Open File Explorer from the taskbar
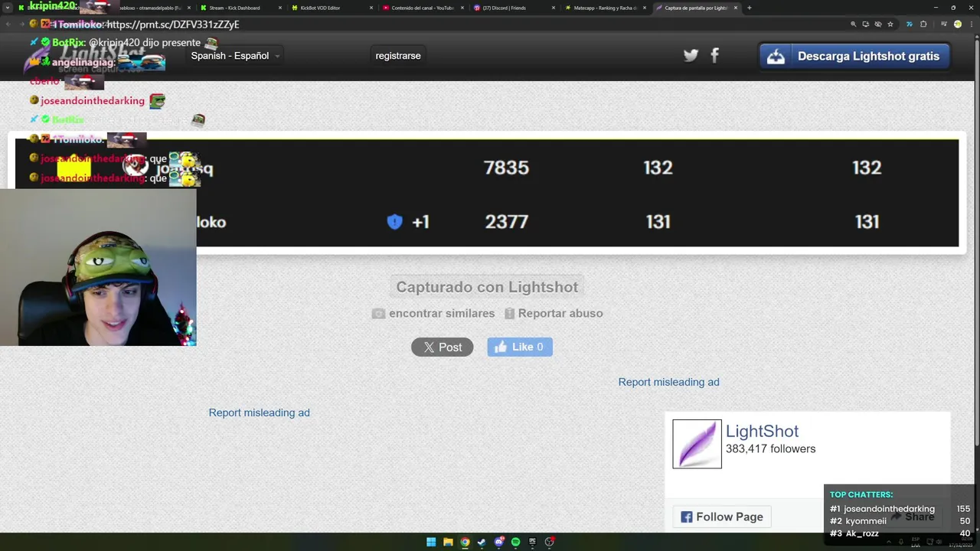Screen dimensions: 980x551 click(448, 542)
